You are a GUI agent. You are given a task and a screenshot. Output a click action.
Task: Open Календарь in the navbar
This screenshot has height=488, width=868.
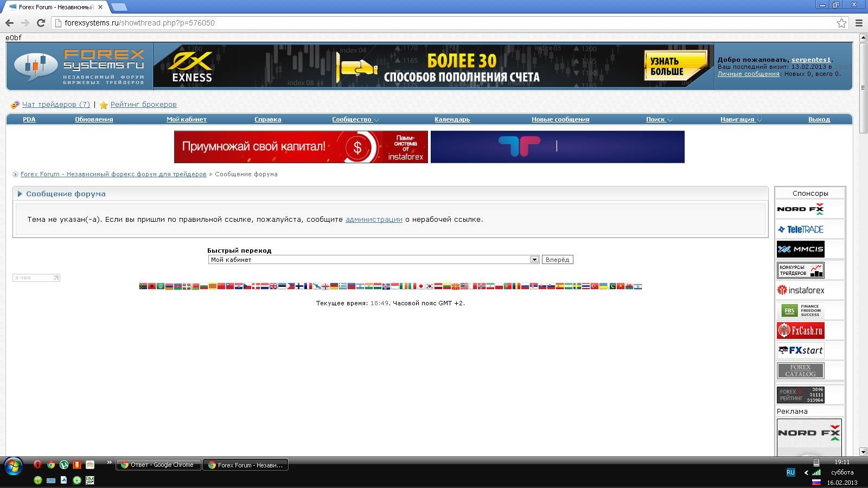(x=452, y=119)
